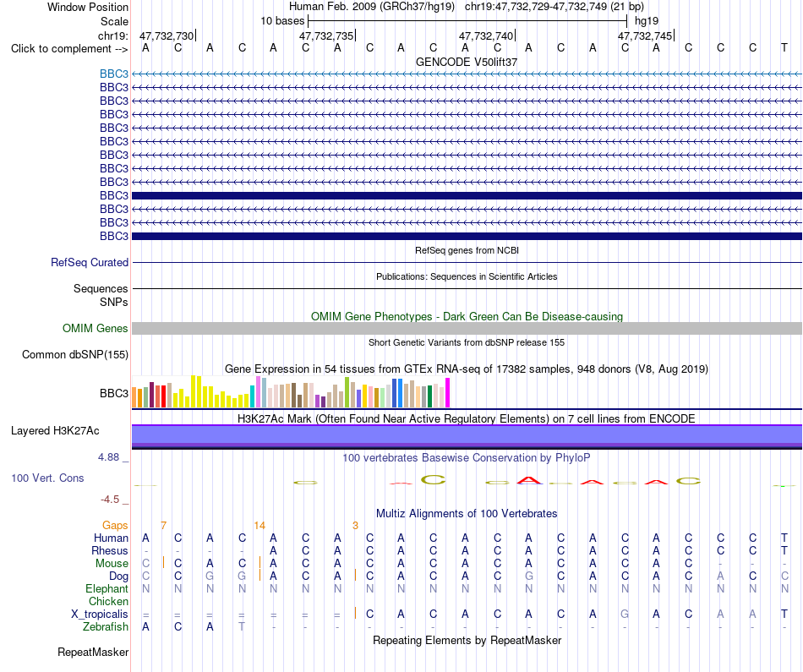This screenshot has height=672, width=803.
Task: Click the orange gap count 7
Action: pos(163,526)
